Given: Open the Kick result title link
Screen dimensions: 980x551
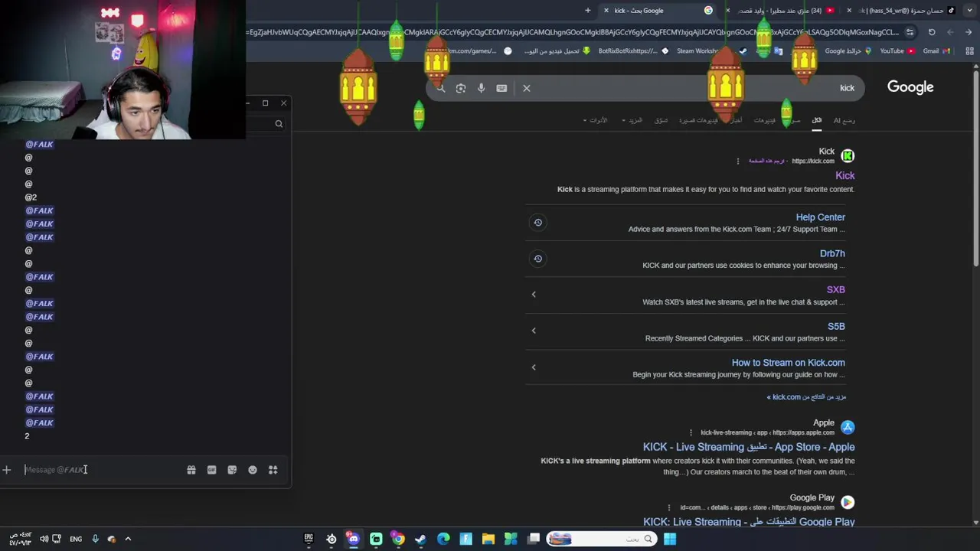Looking at the screenshot, I should tap(844, 176).
